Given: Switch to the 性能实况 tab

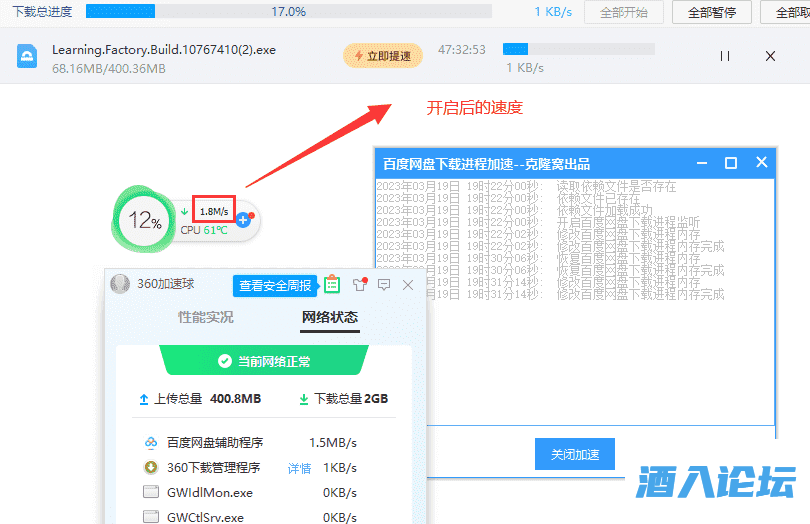Looking at the screenshot, I should click(206, 317).
